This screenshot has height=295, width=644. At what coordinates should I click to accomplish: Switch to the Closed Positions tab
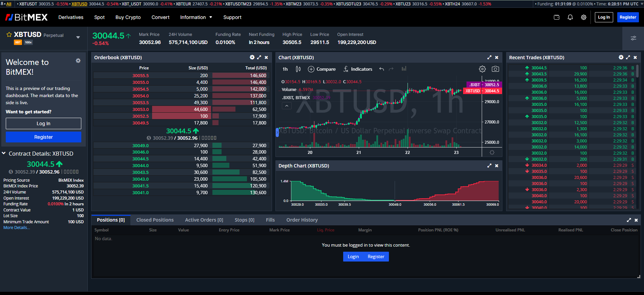pyautogui.click(x=155, y=220)
